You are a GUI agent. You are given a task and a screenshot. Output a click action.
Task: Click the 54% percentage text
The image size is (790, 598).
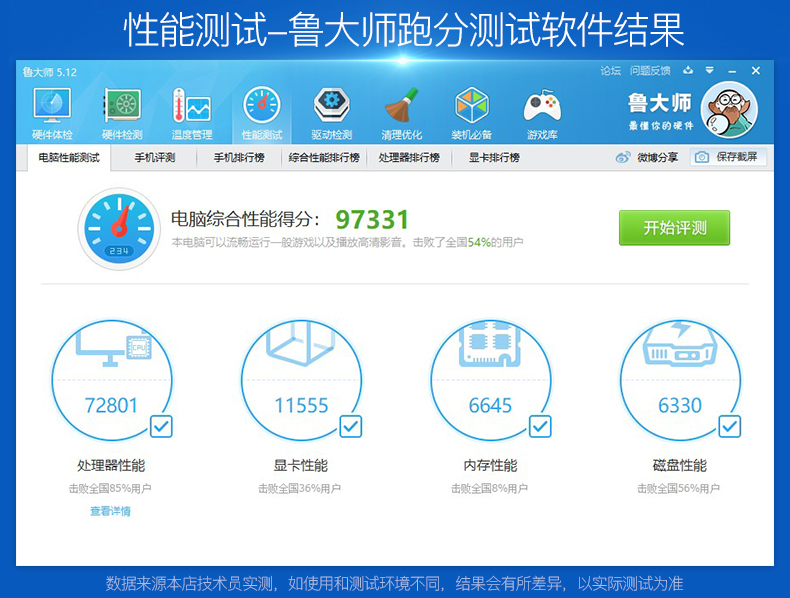point(479,242)
